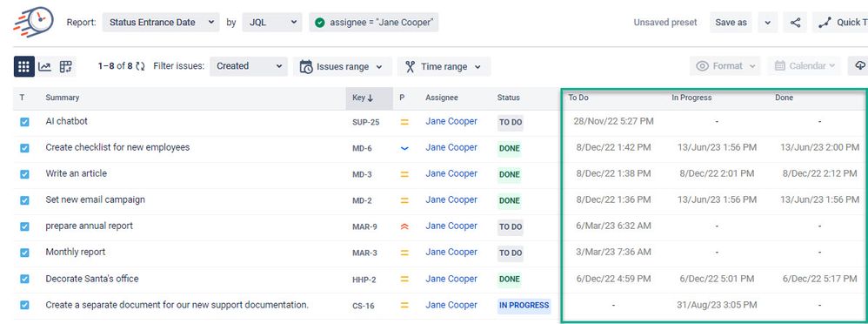Click the P priority column header
The height and width of the screenshot is (324, 868).
402,98
